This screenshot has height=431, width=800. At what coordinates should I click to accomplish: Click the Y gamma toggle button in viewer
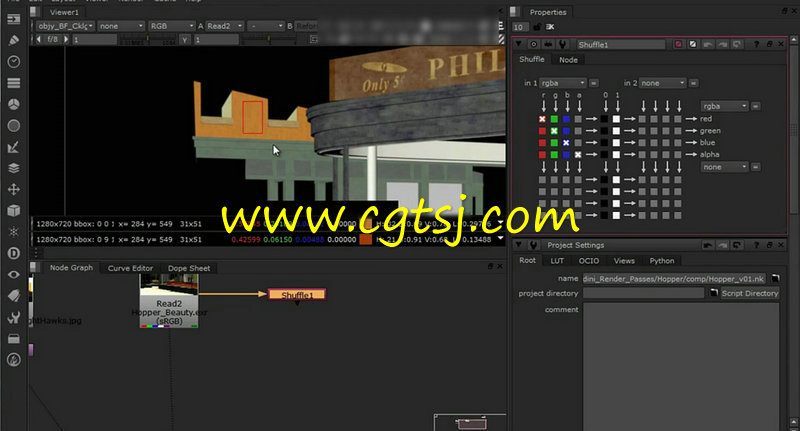[x=185, y=39]
